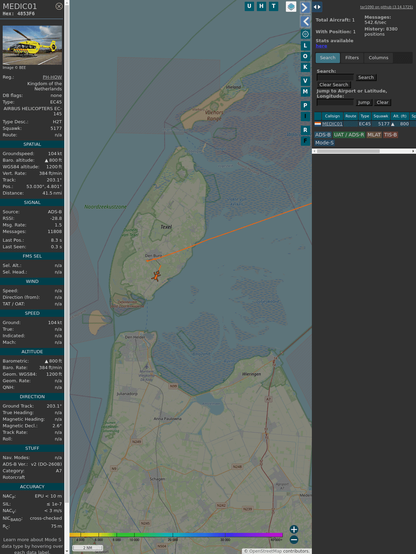This screenshot has height=554, width=416.
Task: Click the H button in map toolbar
Action: 261,6
